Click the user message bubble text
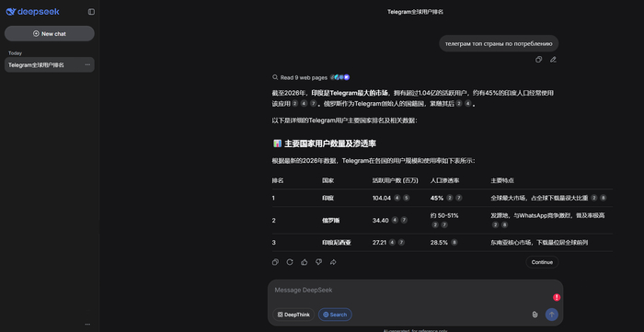 click(499, 43)
